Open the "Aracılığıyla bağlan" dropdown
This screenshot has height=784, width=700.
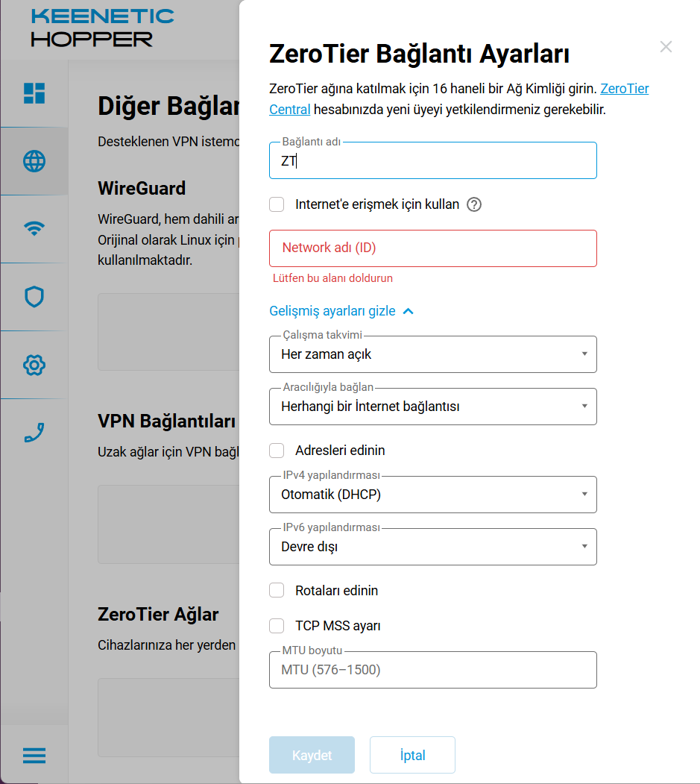[432, 407]
